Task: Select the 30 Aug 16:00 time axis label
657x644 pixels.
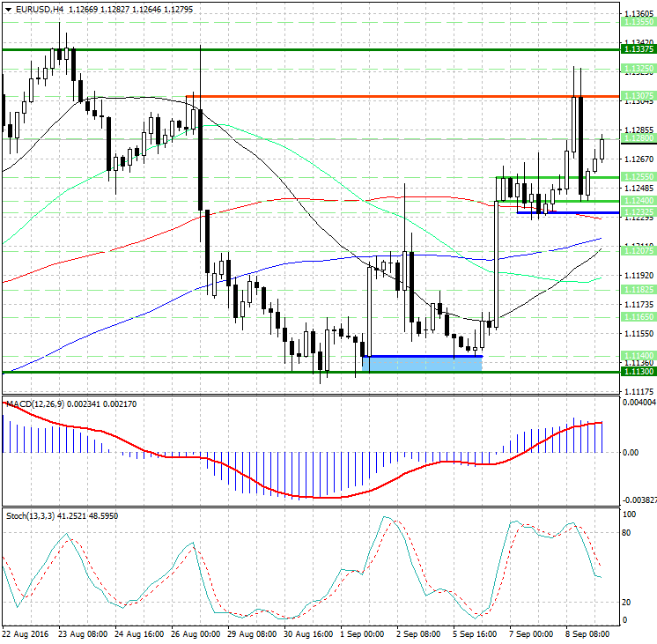Action: click(x=308, y=634)
